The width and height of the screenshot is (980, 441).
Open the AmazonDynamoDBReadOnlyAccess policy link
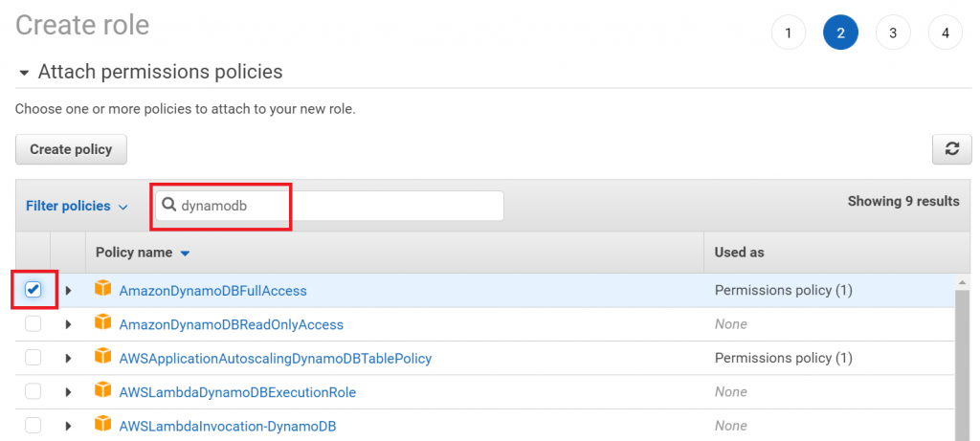[x=232, y=324]
